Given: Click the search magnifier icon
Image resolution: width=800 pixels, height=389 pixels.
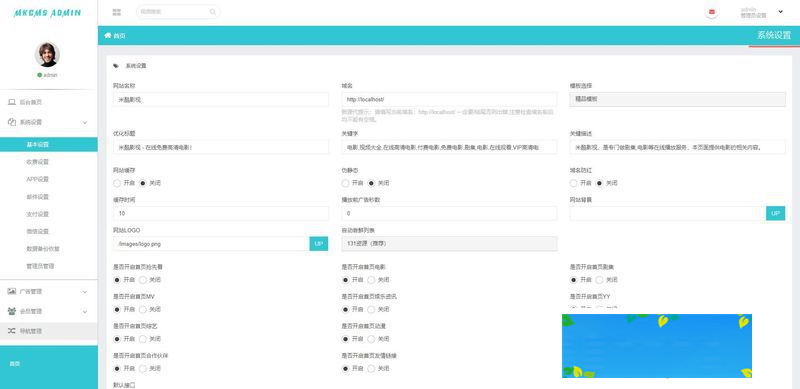Looking at the screenshot, I should [213, 12].
